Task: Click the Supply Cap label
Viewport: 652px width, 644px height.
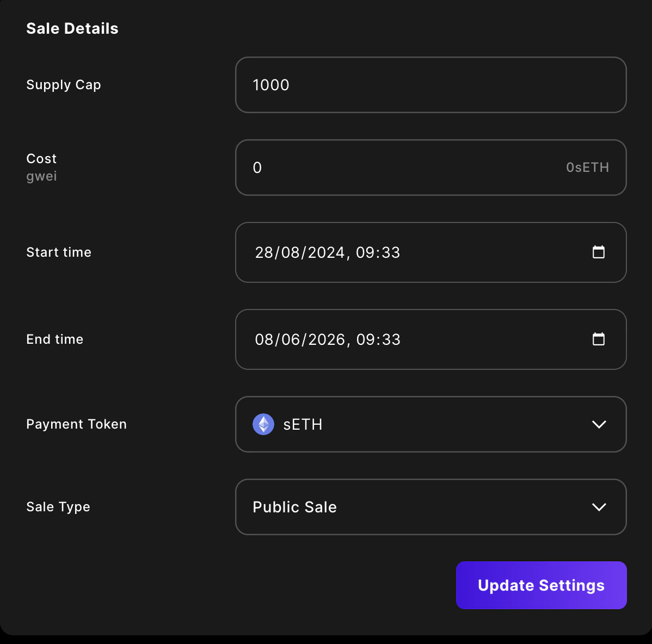Action: coord(64,85)
